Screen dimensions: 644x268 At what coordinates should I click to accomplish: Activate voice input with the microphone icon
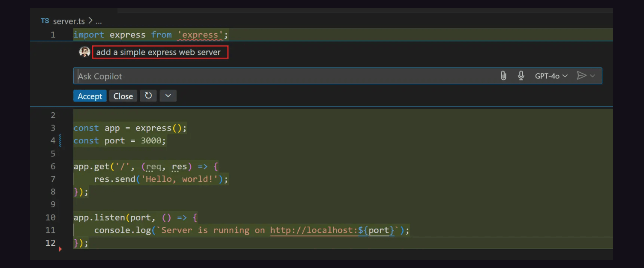coord(521,75)
